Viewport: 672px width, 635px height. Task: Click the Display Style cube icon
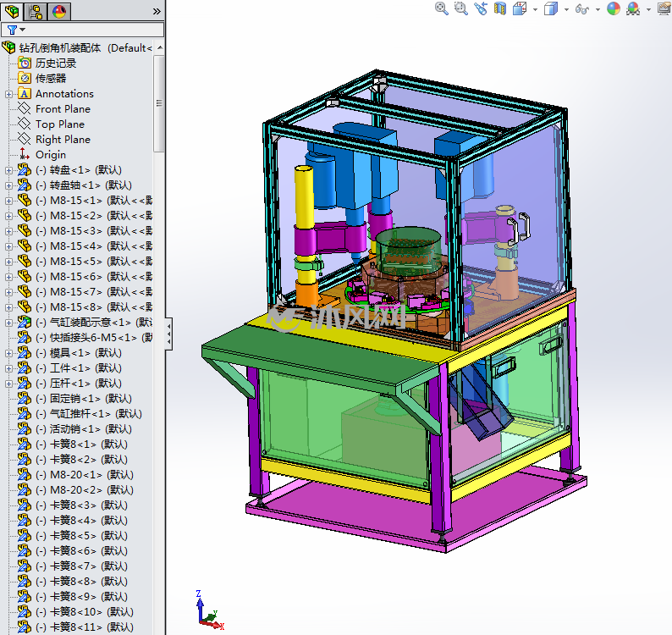point(551,8)
